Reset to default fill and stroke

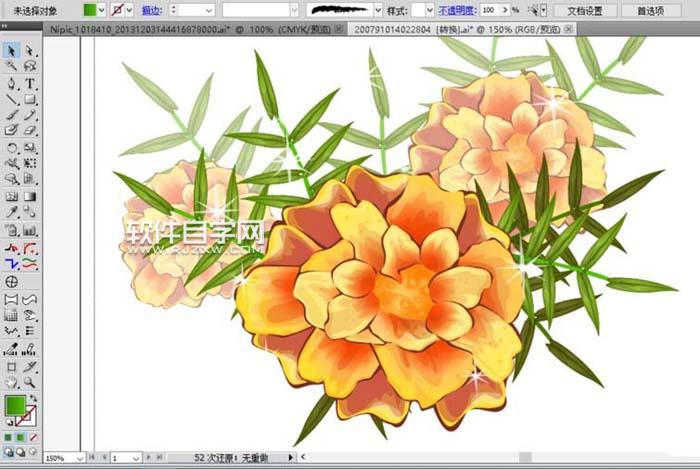click(9, 422)
